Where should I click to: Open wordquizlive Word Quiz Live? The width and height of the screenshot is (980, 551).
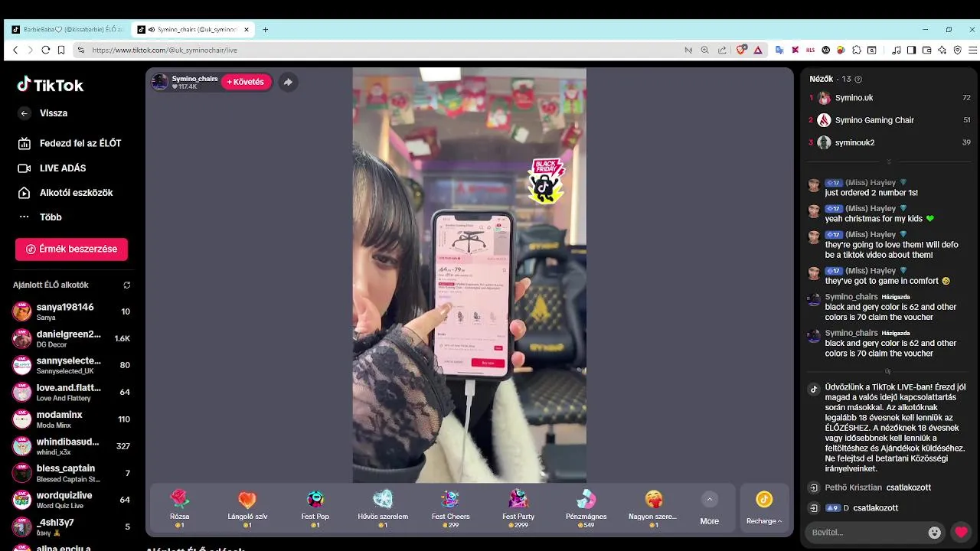(x=71, y=500)
